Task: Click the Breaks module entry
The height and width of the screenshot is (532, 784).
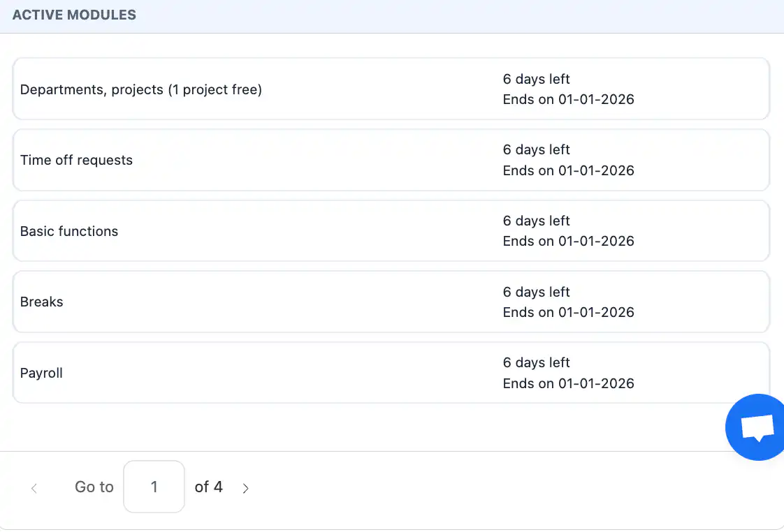Action: (x=42, y=302)
